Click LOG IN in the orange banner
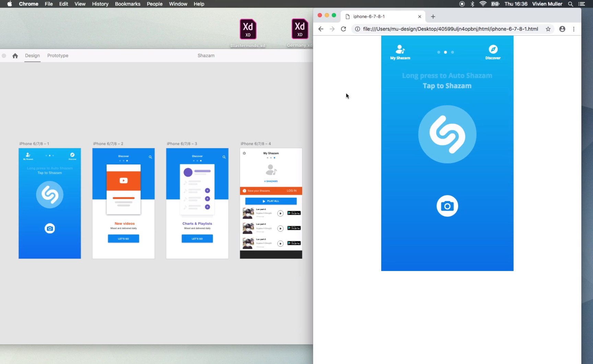The height and width of the screenshot is (364, 593). 292,191
